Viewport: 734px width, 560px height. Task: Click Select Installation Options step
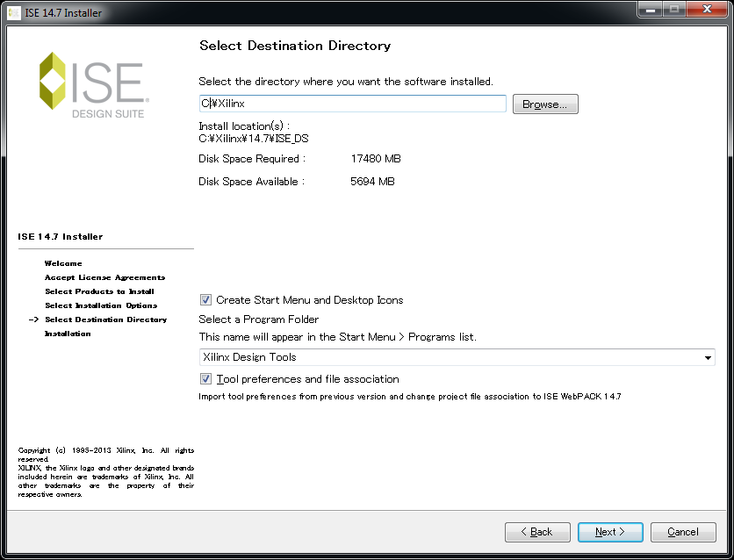pyautogui.click(x=101, y=305)
